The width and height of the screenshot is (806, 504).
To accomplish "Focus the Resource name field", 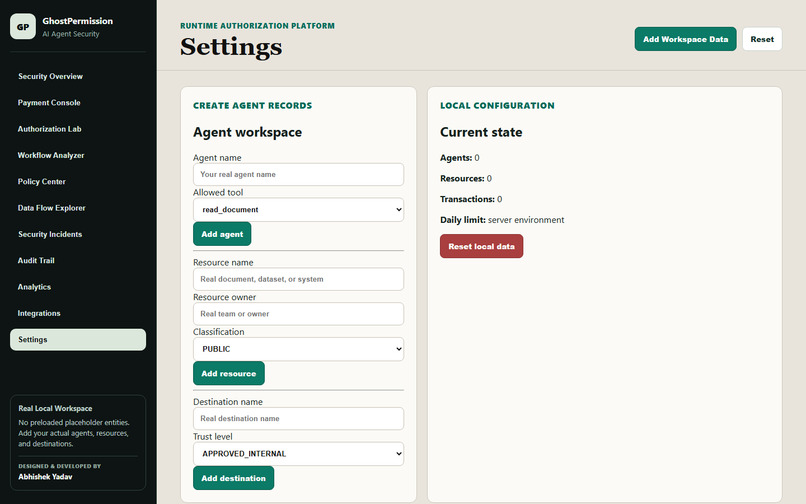I will point(298,279).
